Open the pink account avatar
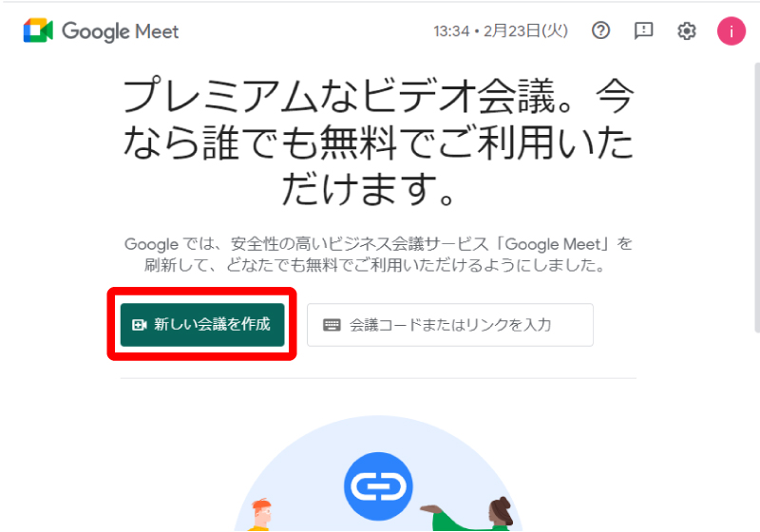The width and height of the screenshot is (760, 532). pos(731,31)
